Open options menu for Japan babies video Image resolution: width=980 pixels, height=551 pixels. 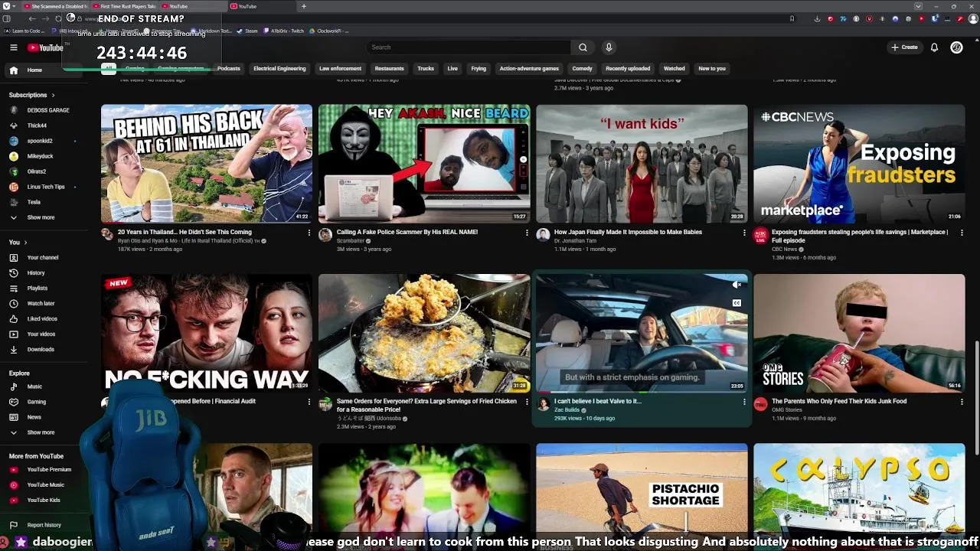click(744, 233)
